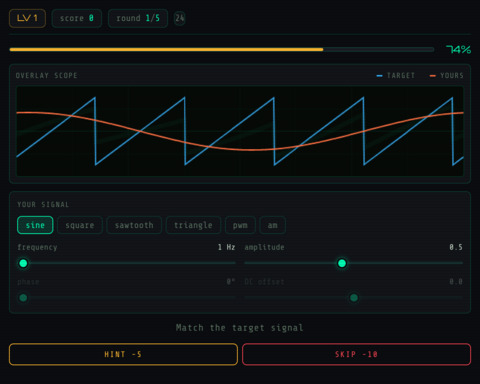This screenshot has width=480, height=384.
Task: Click the 24 countdown timer badge
Action: [x=180, y=18]
